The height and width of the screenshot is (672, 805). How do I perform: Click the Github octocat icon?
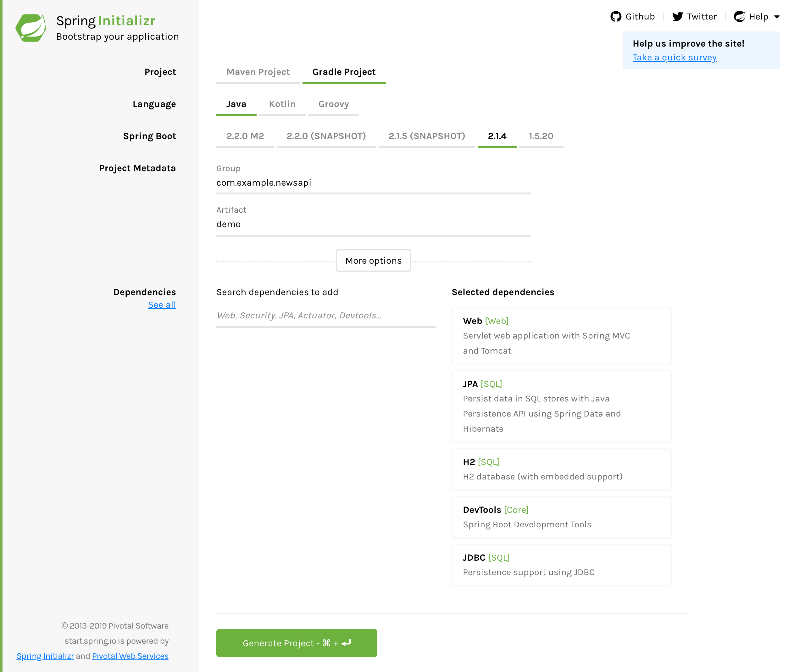tap(616, 16)
